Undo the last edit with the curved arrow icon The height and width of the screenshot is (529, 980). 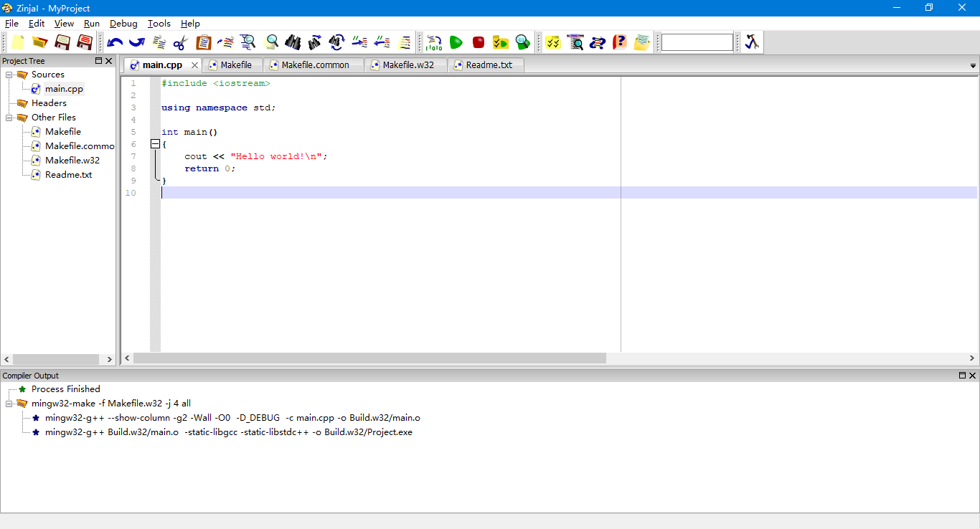(x=113, y=42)
